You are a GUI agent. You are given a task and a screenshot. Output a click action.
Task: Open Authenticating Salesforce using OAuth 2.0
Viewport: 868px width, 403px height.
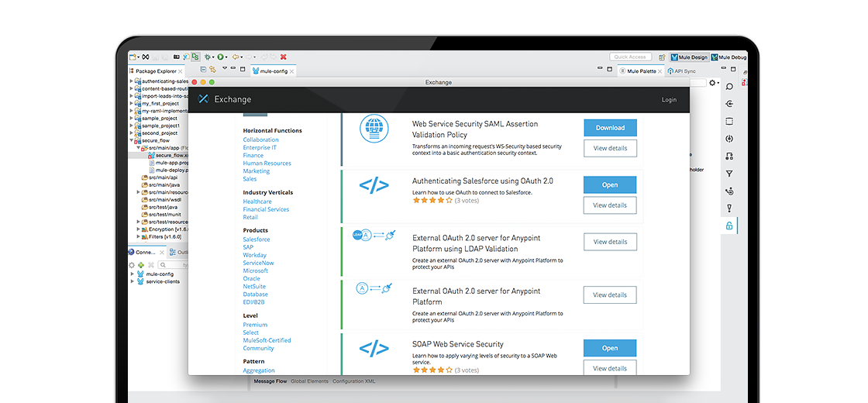tap(610, 185)
